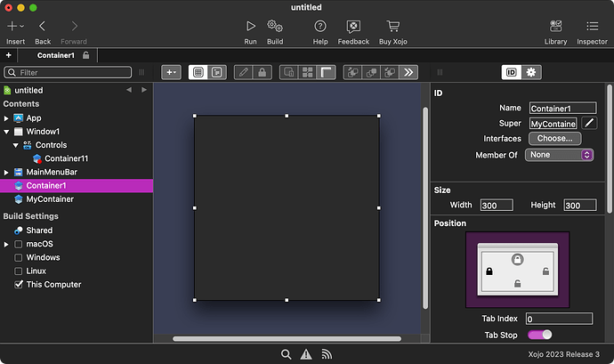Click the Choose... interfaces button
The width and height of the screenshot is (614, 364).
point(554,139)
